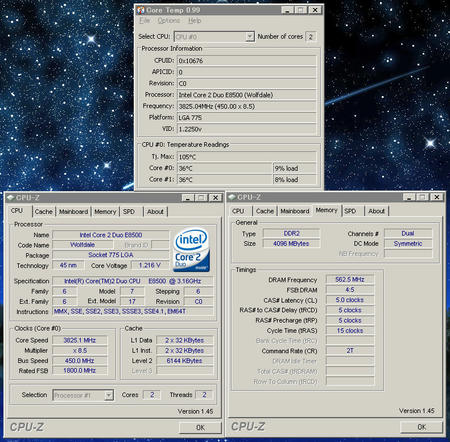Click the right CPU-Z window title icon

pyautogui.click(x=232, y=197)
